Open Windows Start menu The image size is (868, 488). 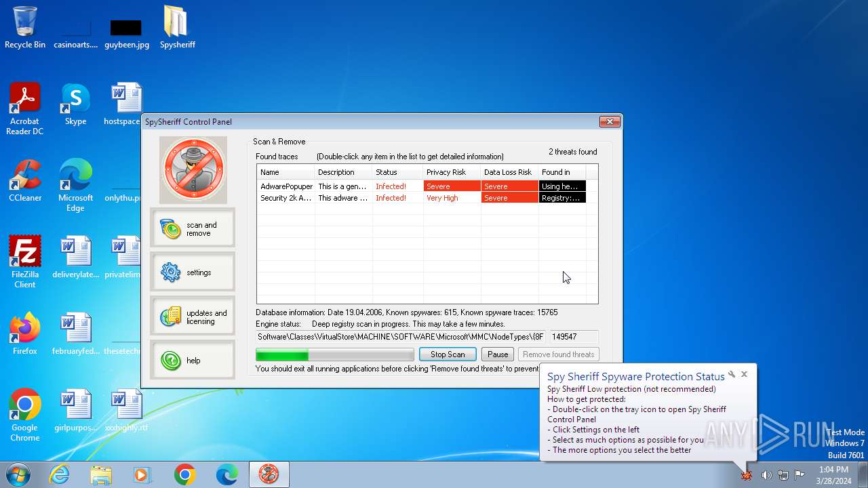coord(18,474)
